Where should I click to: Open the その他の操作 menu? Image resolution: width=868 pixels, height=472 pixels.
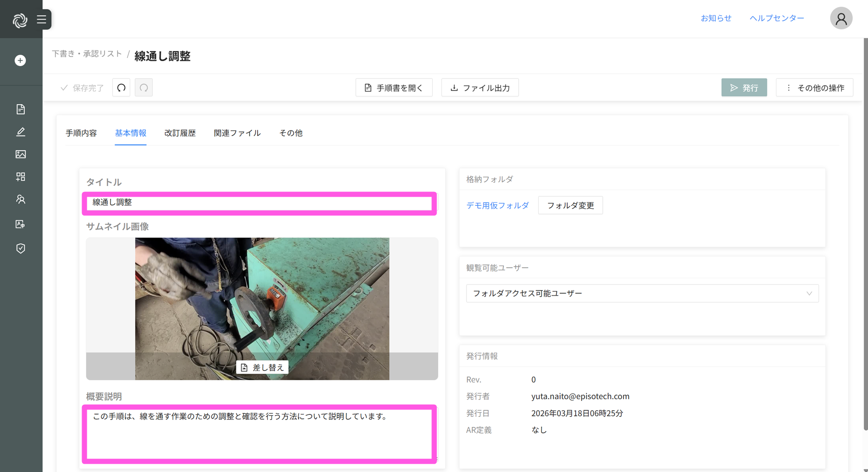(x=814, y=88)
